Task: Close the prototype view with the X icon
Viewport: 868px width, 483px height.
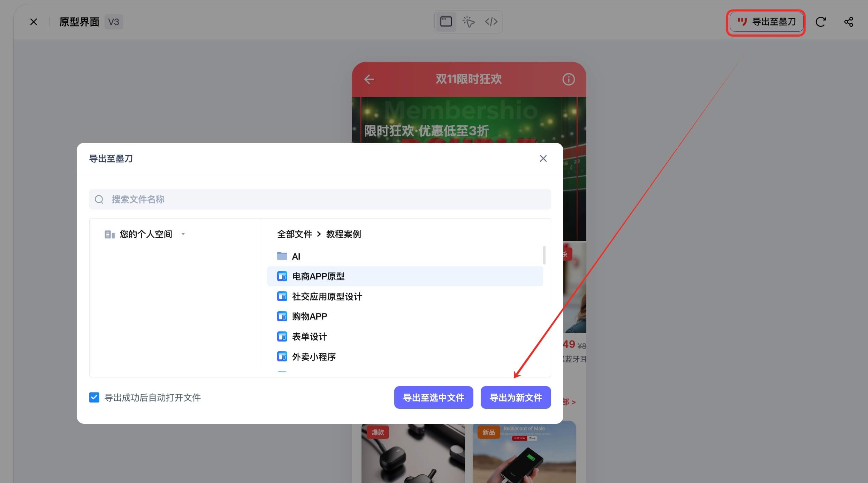Action: coord(33,22)
